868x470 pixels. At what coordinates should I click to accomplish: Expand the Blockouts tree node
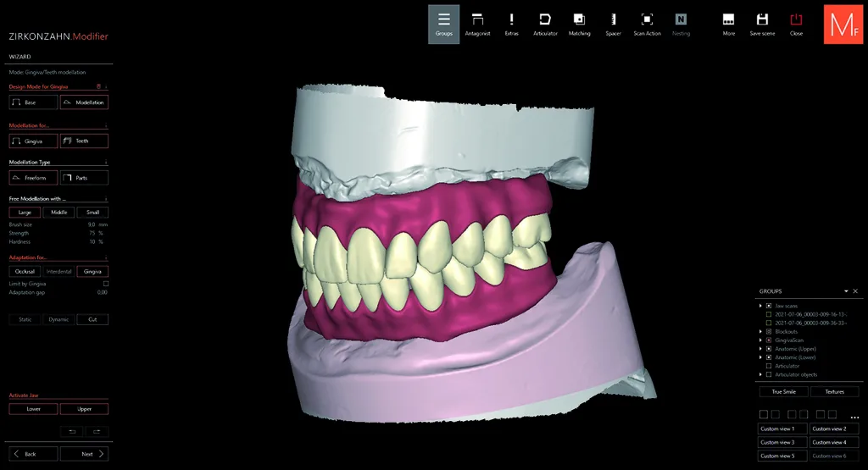coord(760,332)
